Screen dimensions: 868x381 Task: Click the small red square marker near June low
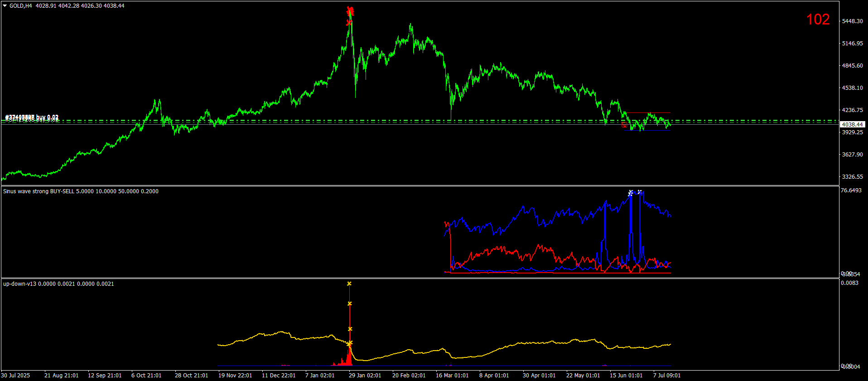pos(624,125)
